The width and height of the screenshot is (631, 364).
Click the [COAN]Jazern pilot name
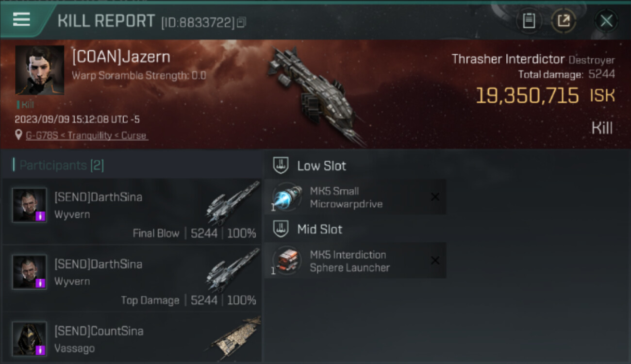coord(121,57)
